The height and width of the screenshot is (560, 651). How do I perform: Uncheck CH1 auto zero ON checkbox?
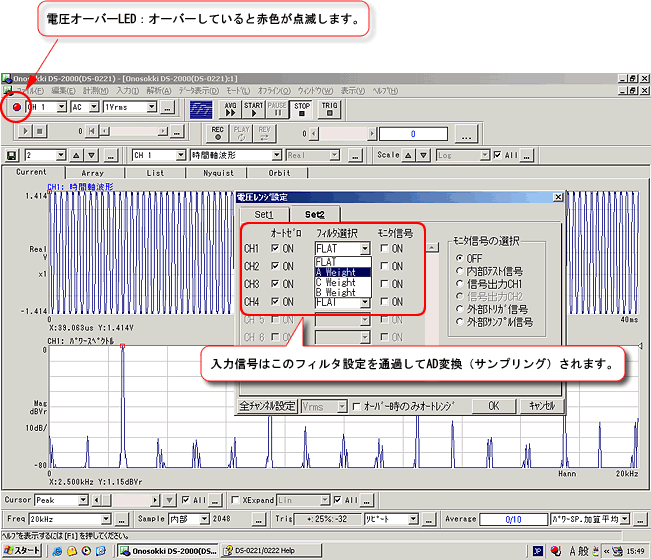275,248
